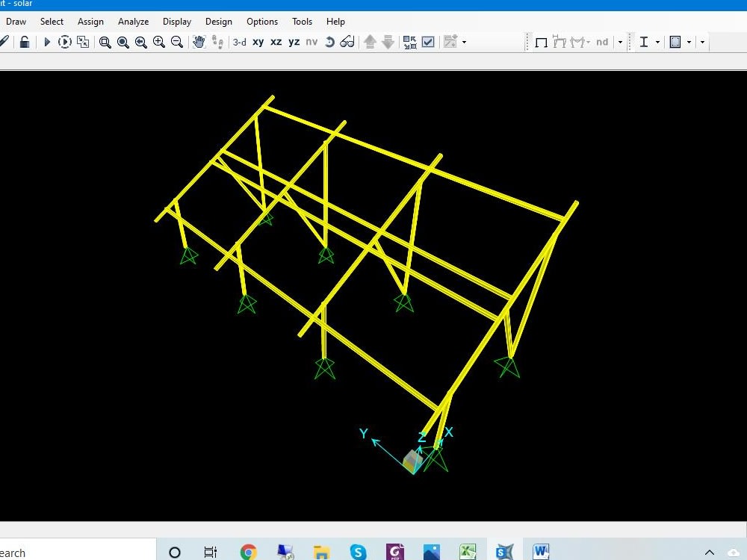Activate the Pan tool

point(199,42)
